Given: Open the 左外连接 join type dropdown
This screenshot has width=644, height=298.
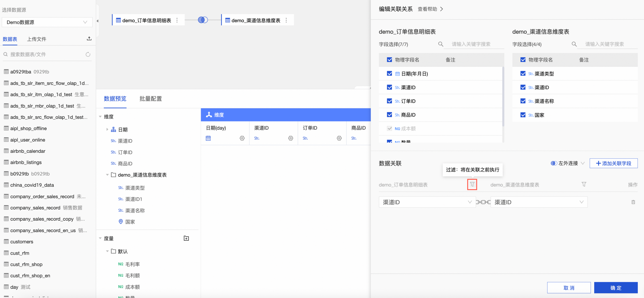Looking at the screenshot, I should point(568,163).
